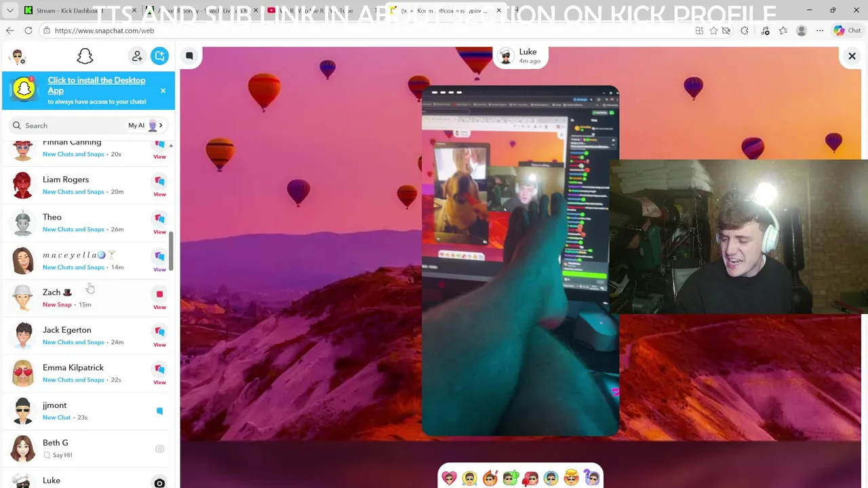The height and width of the screenshot is (488, 868).
Task: React with the fire bitmoji
Action: pyautogui.click(x=490, y=479)
